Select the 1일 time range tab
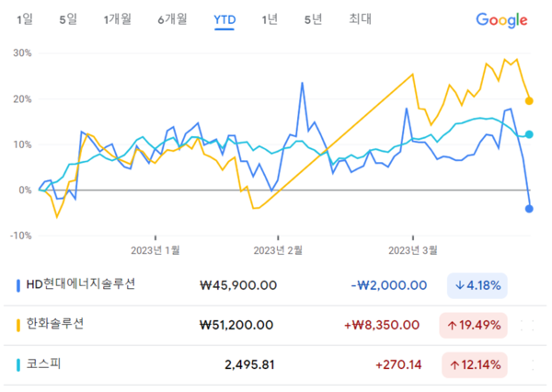The image size is (552, 392). point(25,18)
